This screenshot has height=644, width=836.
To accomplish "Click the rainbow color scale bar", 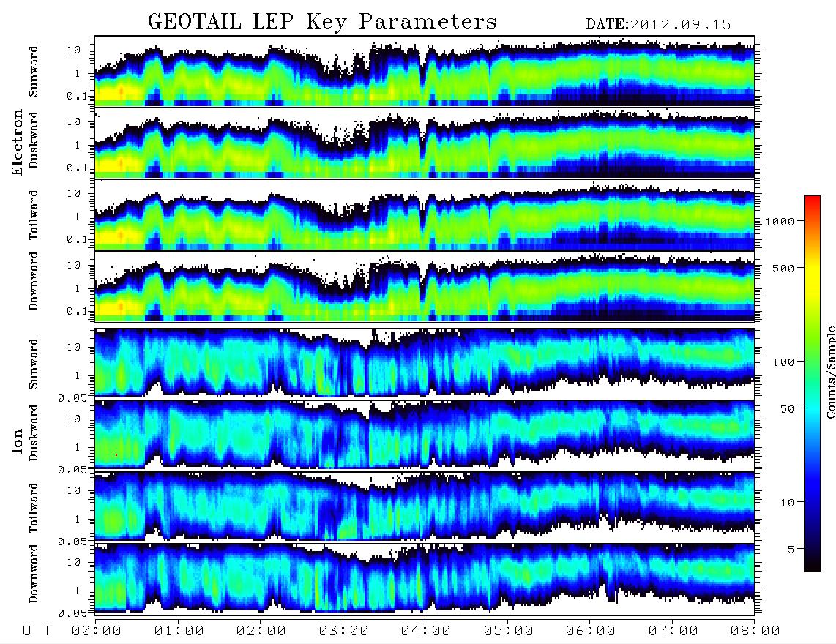I will click(813, 384).
